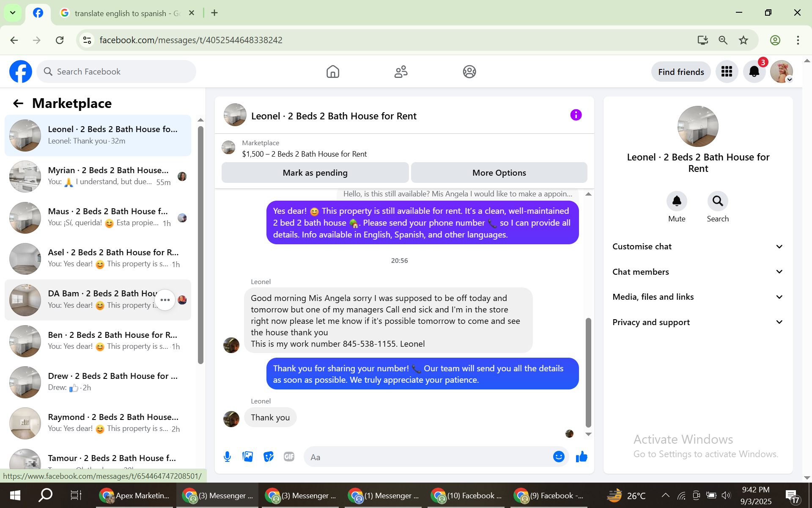The width and height of the screenshot is (812, 508).
Task: Click the chat list scrollbar
Action: click(x=201, y=245)
